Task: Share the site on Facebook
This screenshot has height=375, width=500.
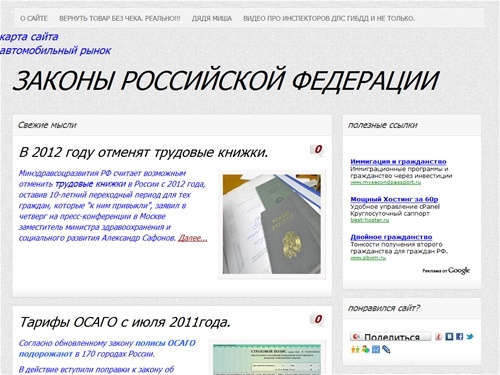Action: pyautogui.click(x=459, y=337)
